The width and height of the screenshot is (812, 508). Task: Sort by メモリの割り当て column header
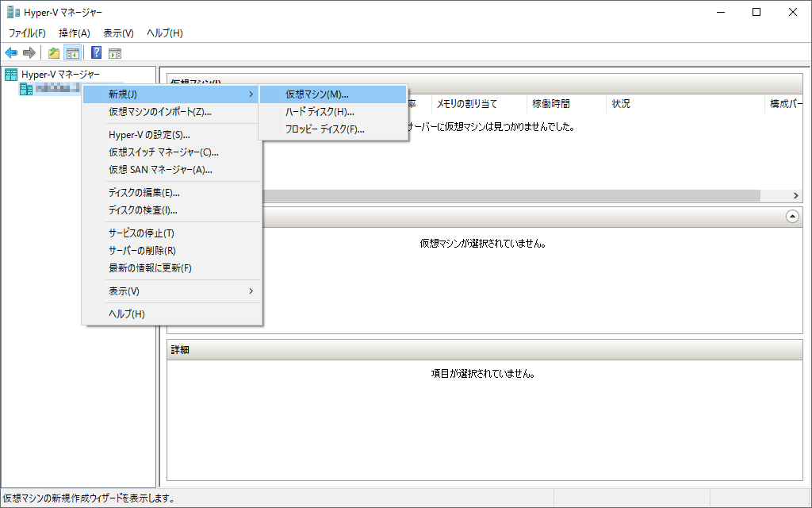[x=478, y=104]
